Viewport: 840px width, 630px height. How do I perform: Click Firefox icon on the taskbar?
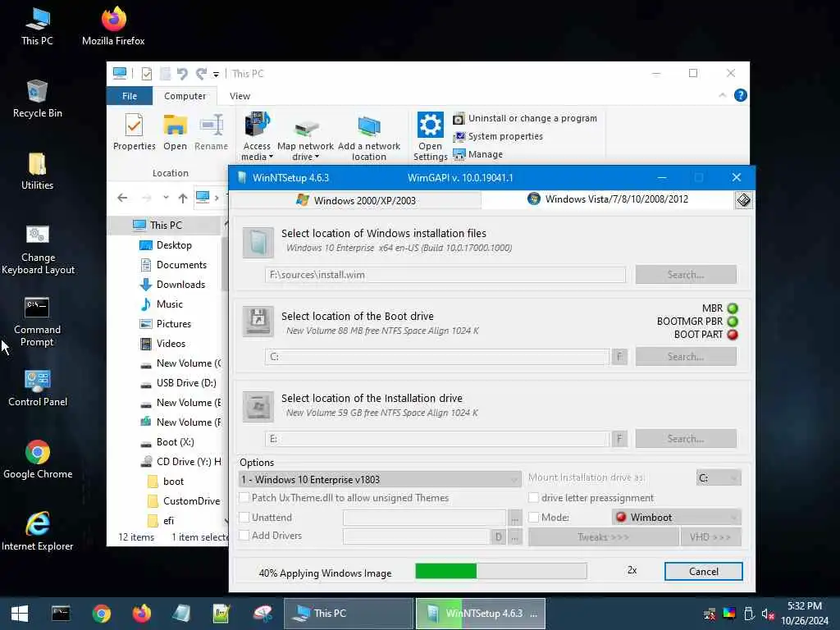click(x=141, y=614)
